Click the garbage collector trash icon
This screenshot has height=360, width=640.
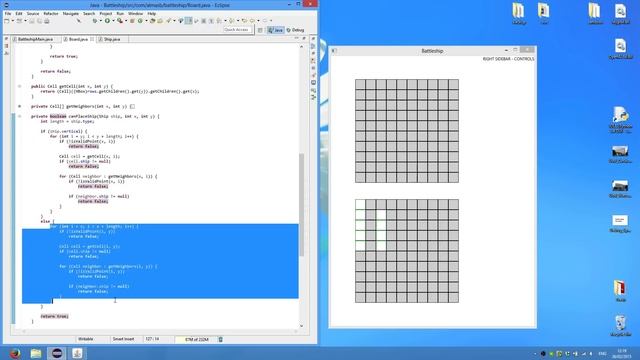(x=220, y=339)
